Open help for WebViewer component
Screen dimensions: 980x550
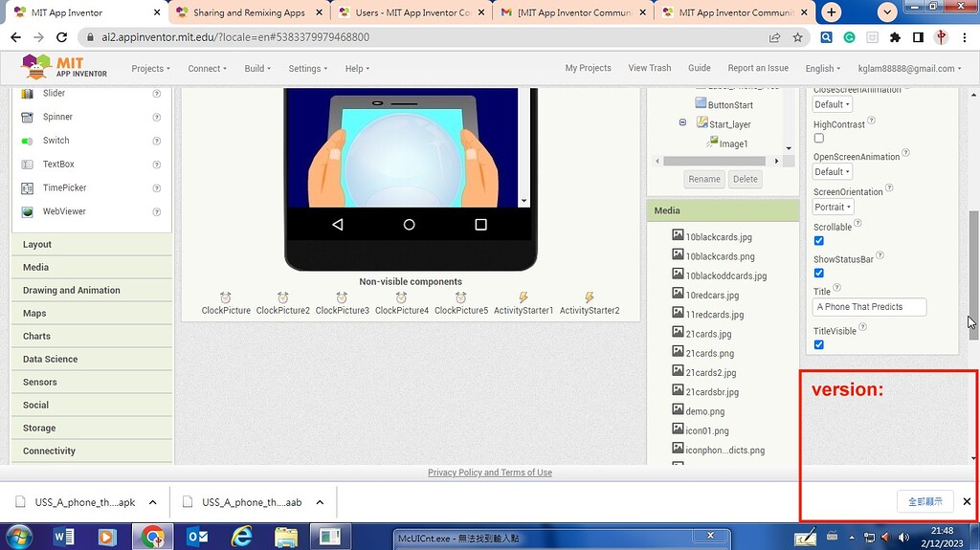click(157, 212)
